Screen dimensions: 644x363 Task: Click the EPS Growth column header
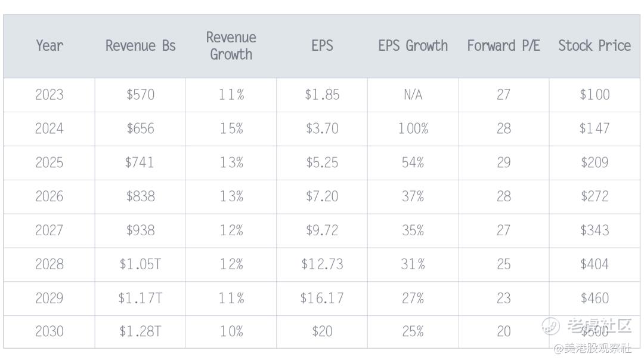pos(413,46)
